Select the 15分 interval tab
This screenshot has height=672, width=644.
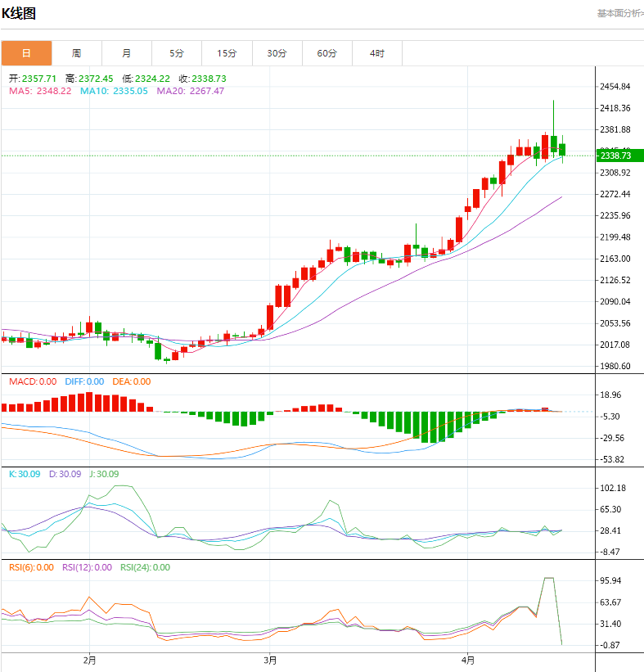point(227,53)
